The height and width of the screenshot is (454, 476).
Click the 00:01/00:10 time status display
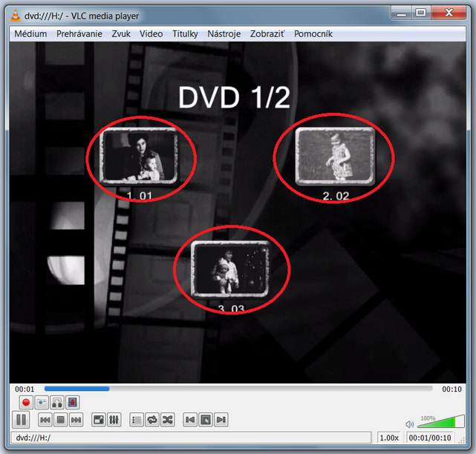pos(429,438)
